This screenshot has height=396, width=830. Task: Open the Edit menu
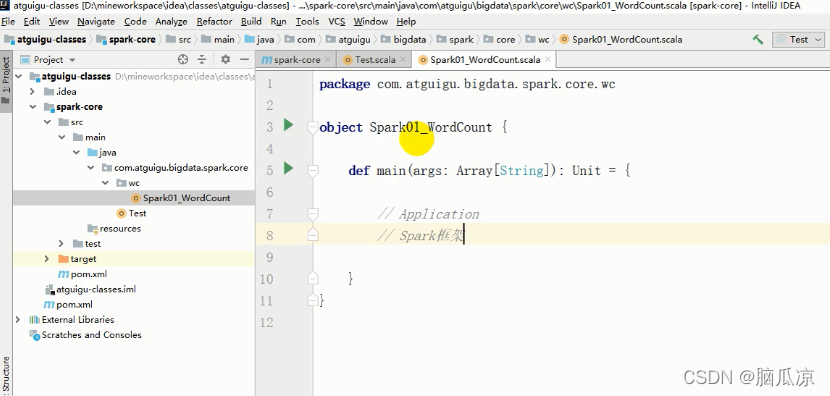[32, 22]
